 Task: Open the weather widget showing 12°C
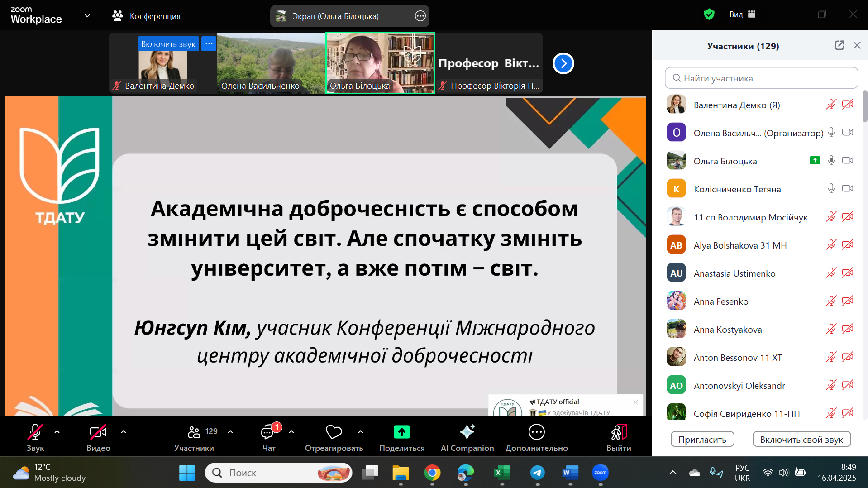[49, 473]
